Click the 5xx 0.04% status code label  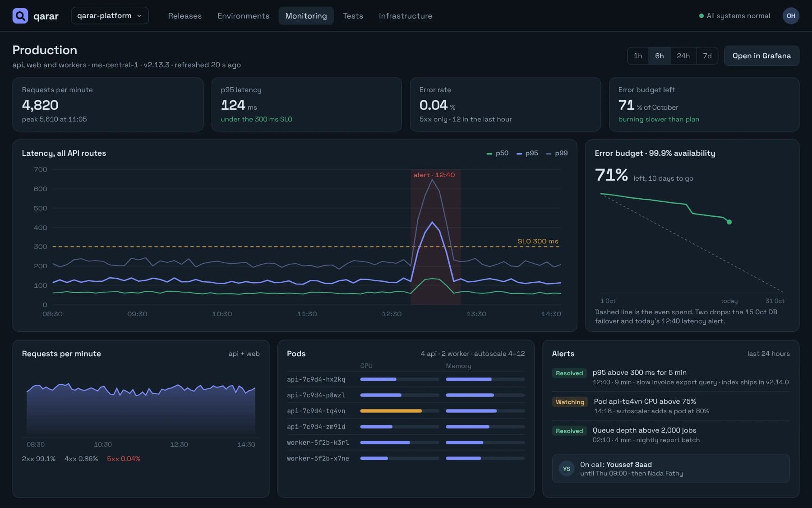[124, 459]
